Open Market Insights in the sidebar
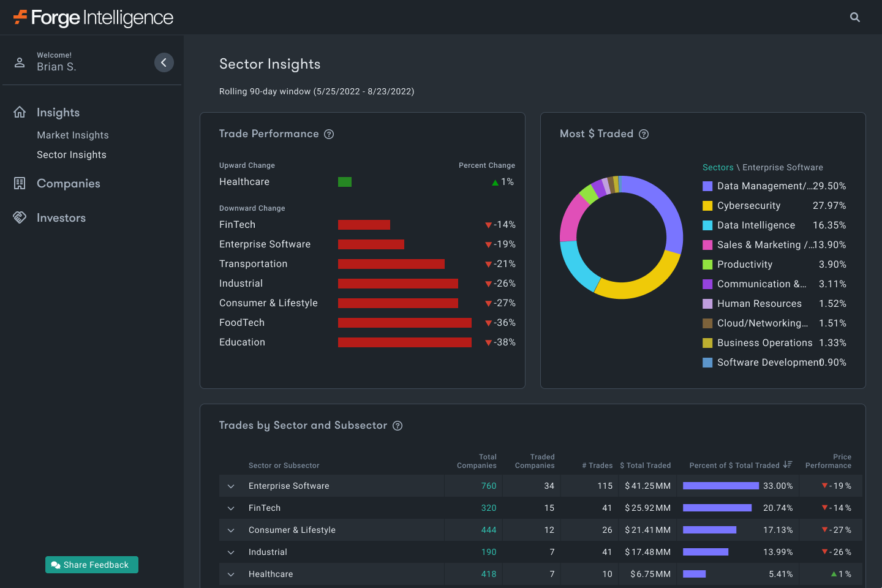Viewport: 882px width, 588px height. point(72,135)
